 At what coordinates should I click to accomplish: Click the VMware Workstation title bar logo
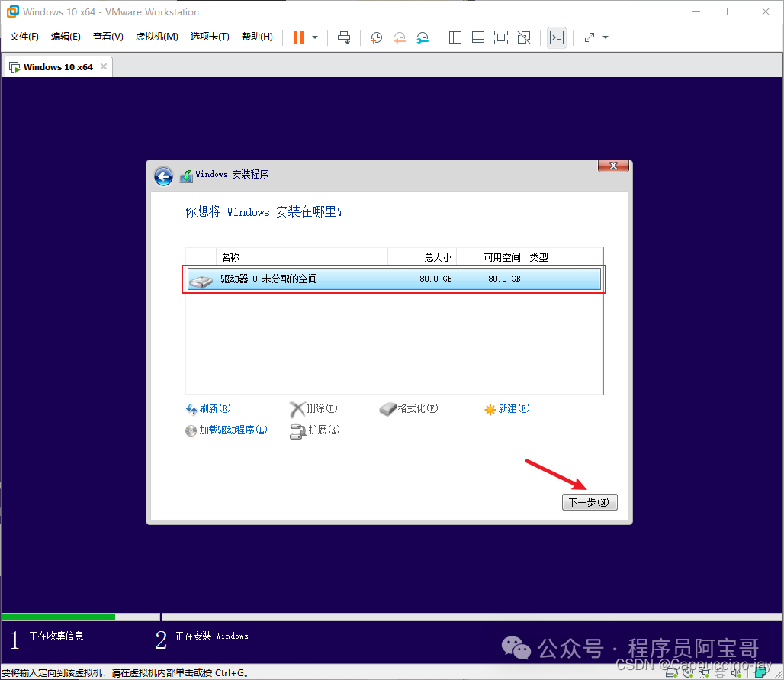click(12, 11)
